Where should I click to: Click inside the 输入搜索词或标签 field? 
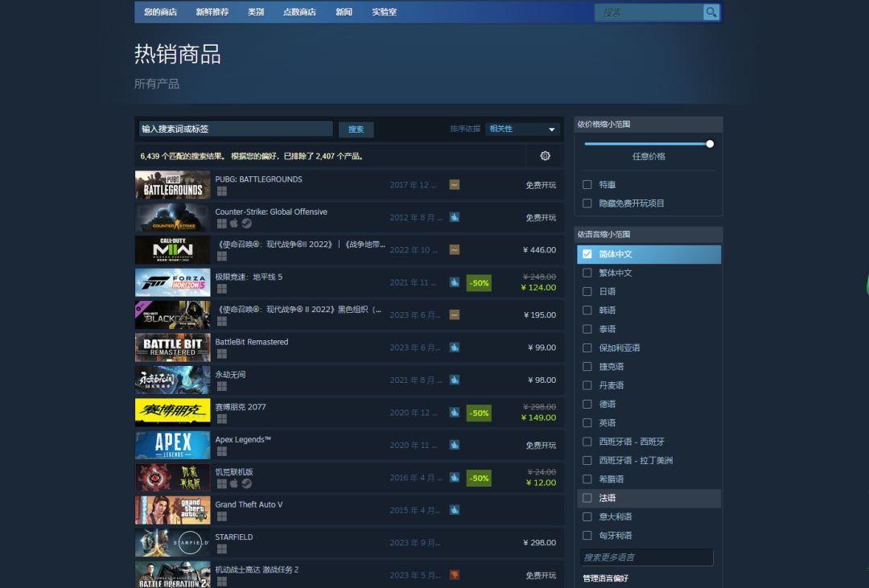(236, 129)
